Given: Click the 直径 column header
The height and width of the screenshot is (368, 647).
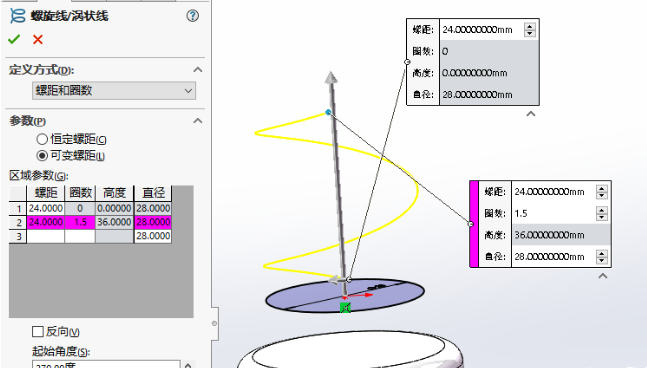Looking at the screenshot, I should pyautogui.click(x=153, y=193).
